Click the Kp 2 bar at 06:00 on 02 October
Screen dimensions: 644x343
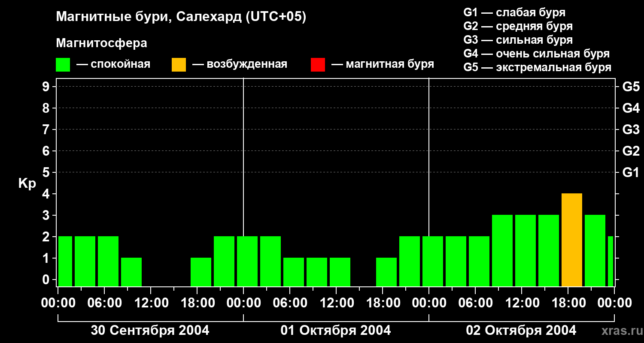pyautogui.click(x=479, y=261)
